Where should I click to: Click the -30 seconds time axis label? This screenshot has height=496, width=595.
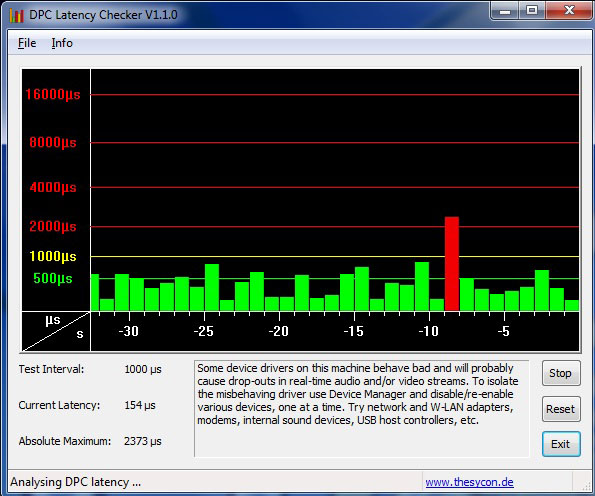point(128,331)
